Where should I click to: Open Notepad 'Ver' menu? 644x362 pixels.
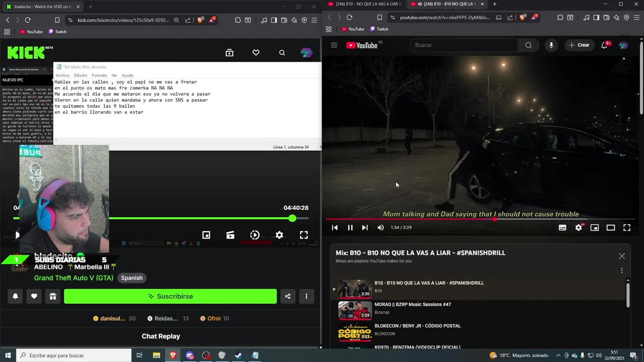(114, 75)
